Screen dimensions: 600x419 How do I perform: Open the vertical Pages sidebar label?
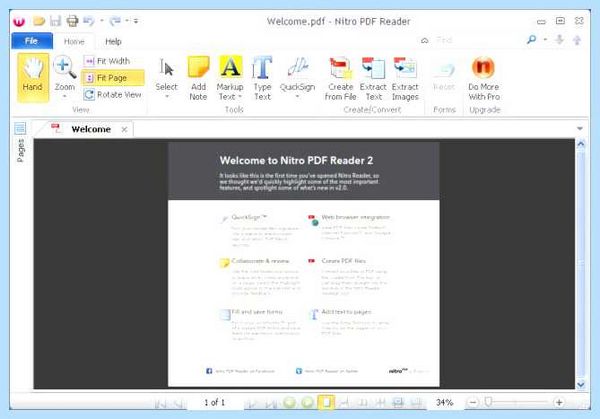tap(20, 150)
